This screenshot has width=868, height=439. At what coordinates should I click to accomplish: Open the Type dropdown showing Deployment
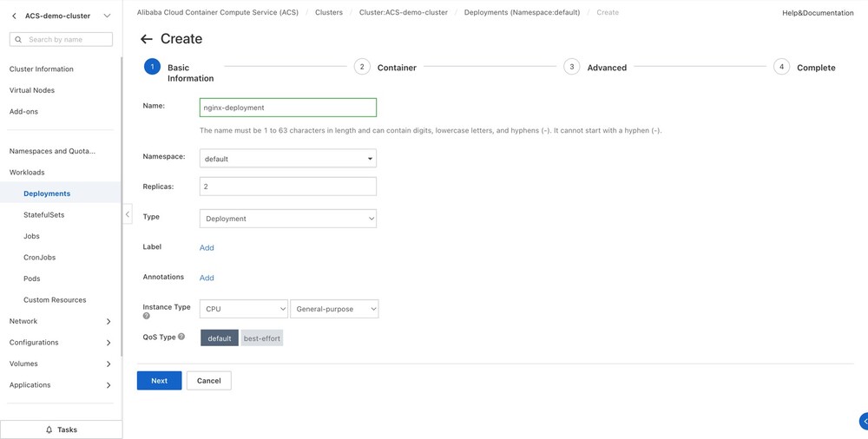pos(287,219)
